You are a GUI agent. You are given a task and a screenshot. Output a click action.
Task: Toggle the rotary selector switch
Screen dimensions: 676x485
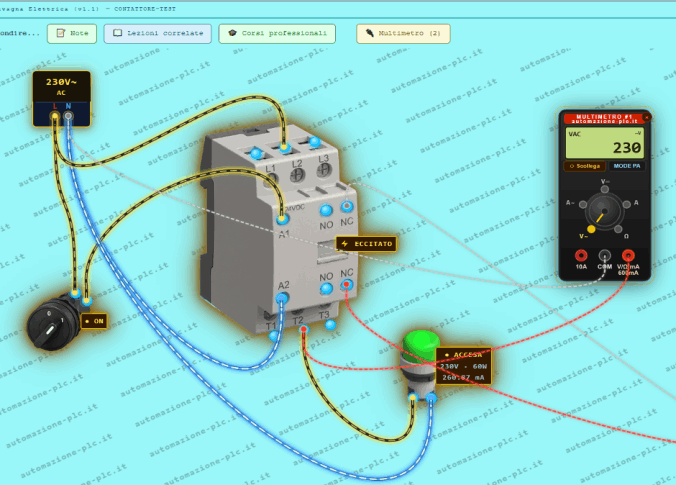pyautogui.click(x=51, y=325)
